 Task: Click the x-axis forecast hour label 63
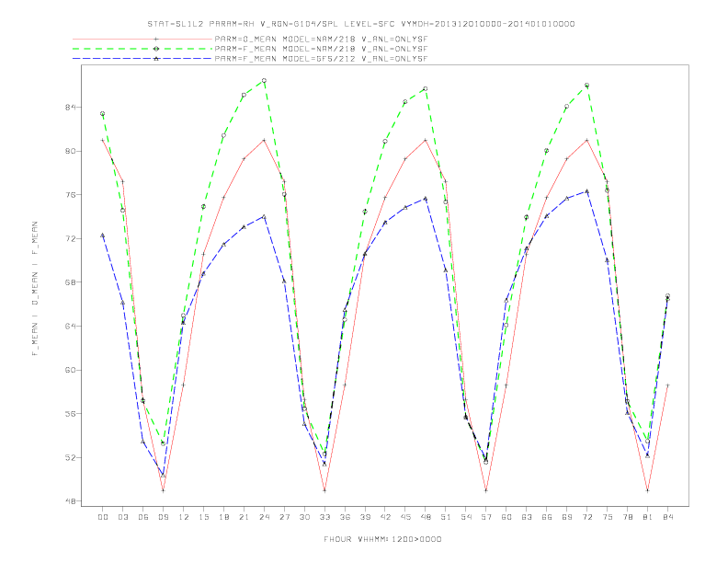(527, 517)
